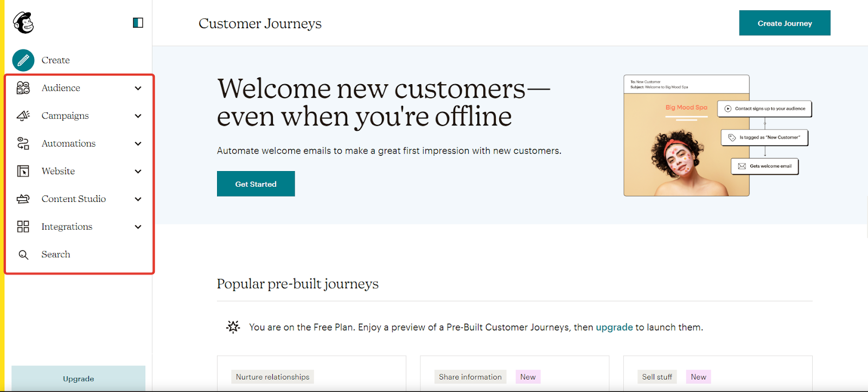Click the Campaigns megaphone icon

(23, 115)
